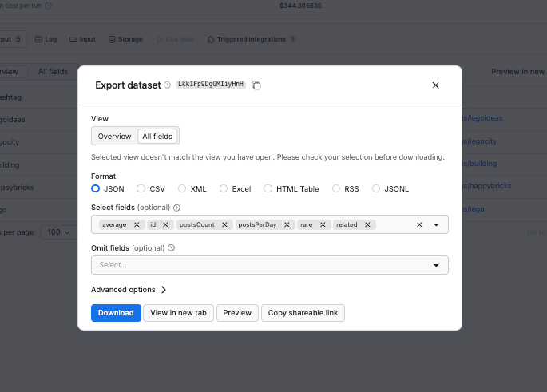Open the Log tab
The image size is (547, 392).
pos(46,39)
